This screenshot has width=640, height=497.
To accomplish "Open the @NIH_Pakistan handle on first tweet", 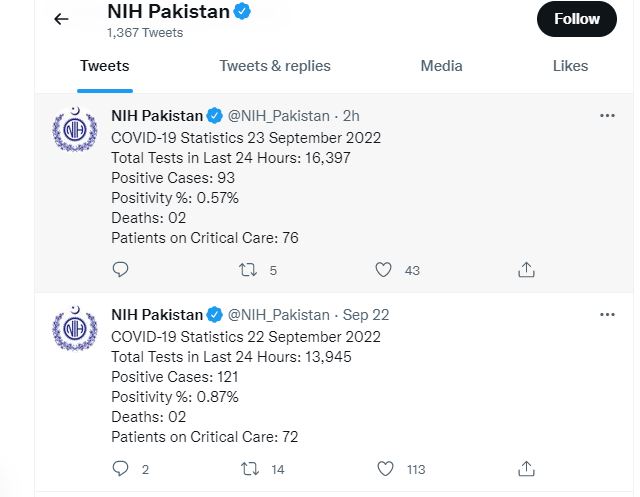I will pyautogui.click(x=279, y=116).
